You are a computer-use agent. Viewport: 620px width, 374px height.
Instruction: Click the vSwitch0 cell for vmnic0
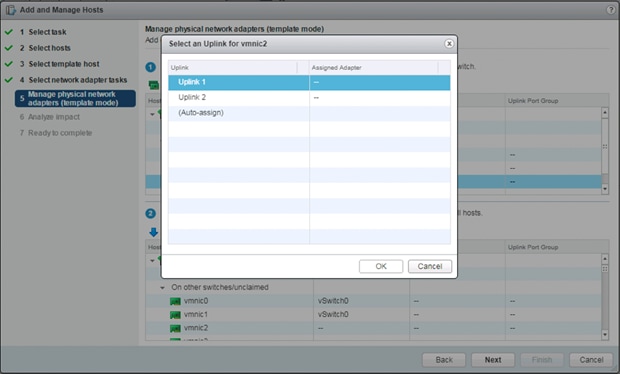(333, 301)
